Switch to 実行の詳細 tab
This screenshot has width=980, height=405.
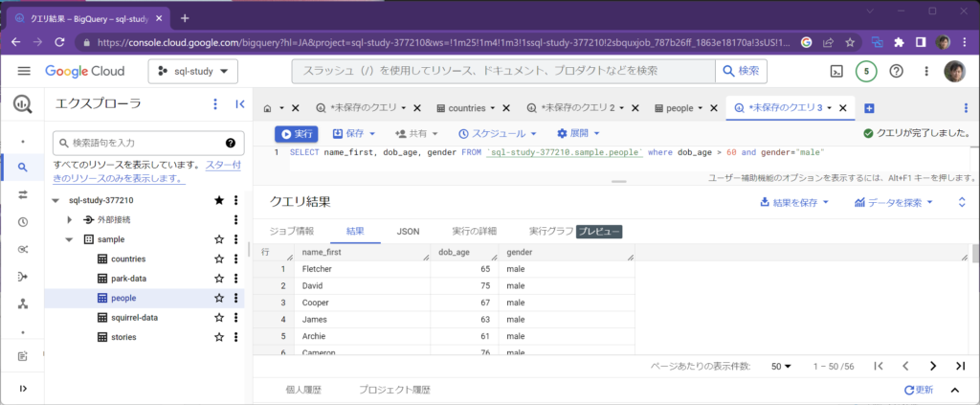tap(474, 232)
